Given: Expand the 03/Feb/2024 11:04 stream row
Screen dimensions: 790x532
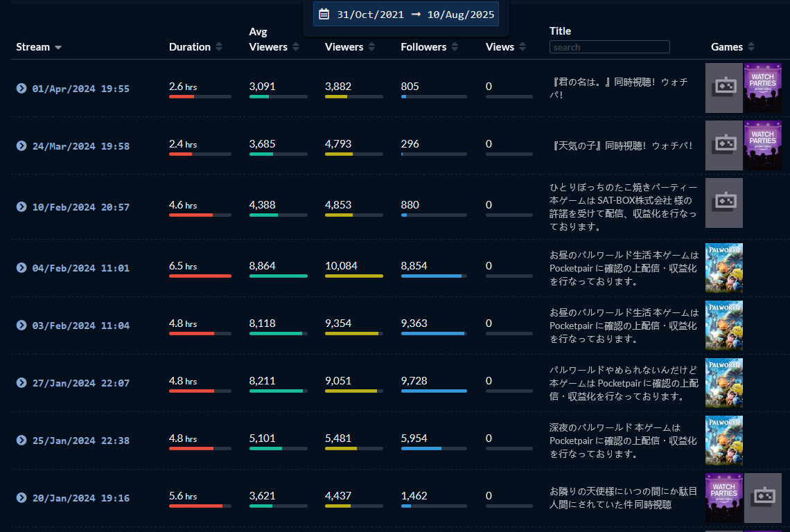Looking at the screenshot, I should click(x=21, y=325).
